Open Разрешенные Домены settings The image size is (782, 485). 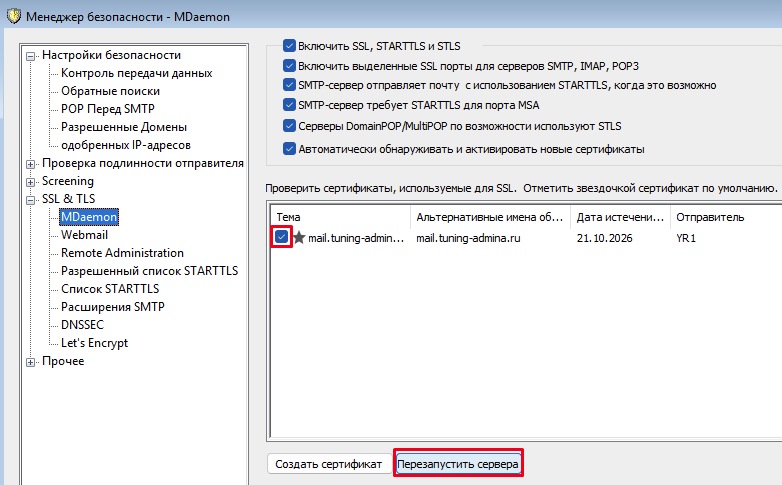click(124, 127)
